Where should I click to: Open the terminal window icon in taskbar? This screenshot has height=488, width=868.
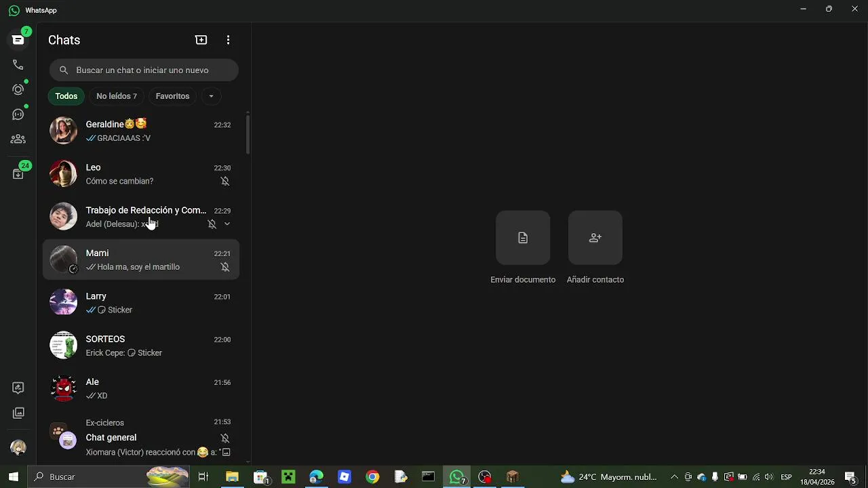coord(428,476)
